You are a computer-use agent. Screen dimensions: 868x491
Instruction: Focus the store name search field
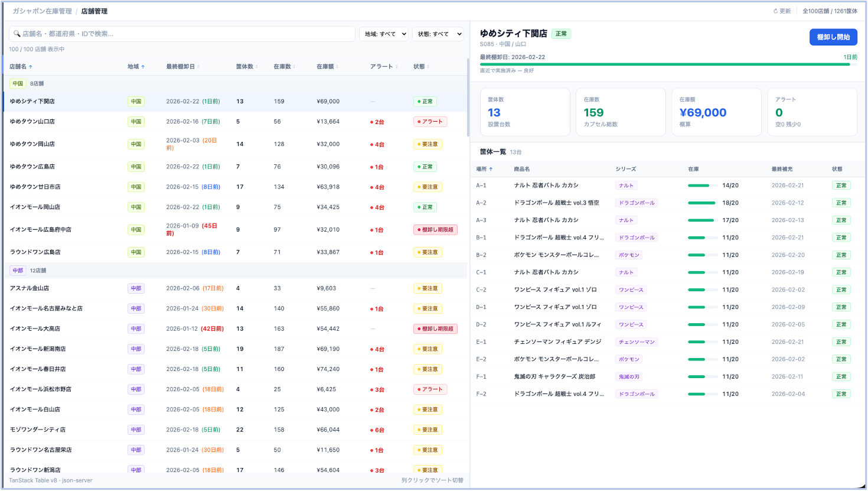point(183,34)
